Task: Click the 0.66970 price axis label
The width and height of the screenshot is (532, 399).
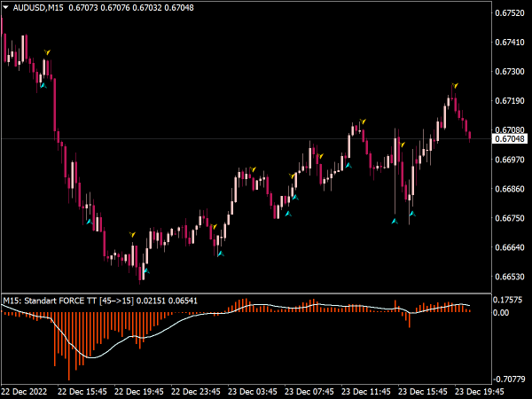Action: (x=509, y=159)
